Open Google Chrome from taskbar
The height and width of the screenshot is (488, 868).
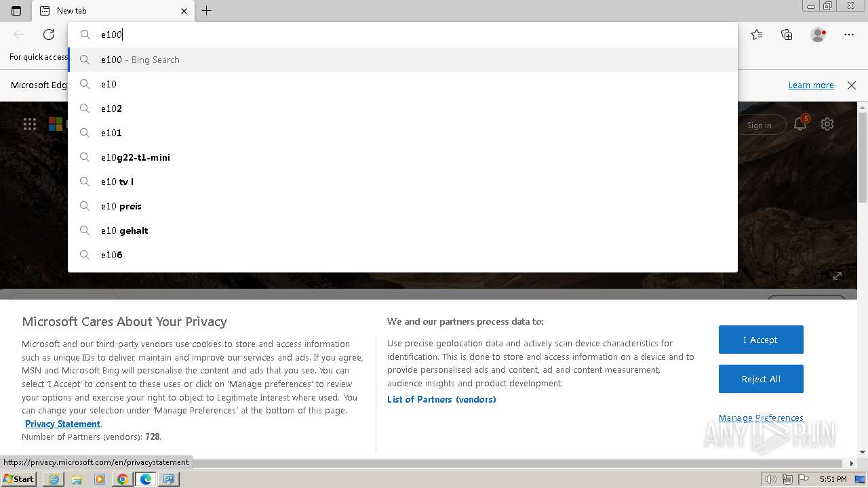(x=123, y=479)
